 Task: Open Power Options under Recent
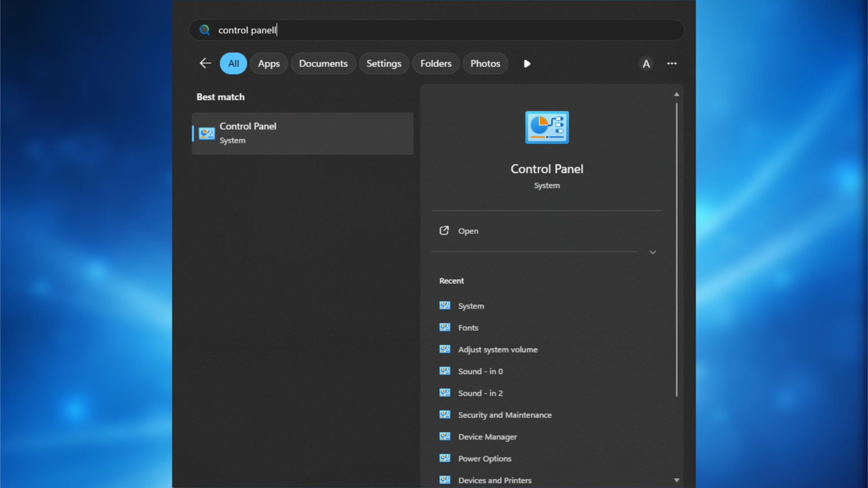[x=485, y=458]
